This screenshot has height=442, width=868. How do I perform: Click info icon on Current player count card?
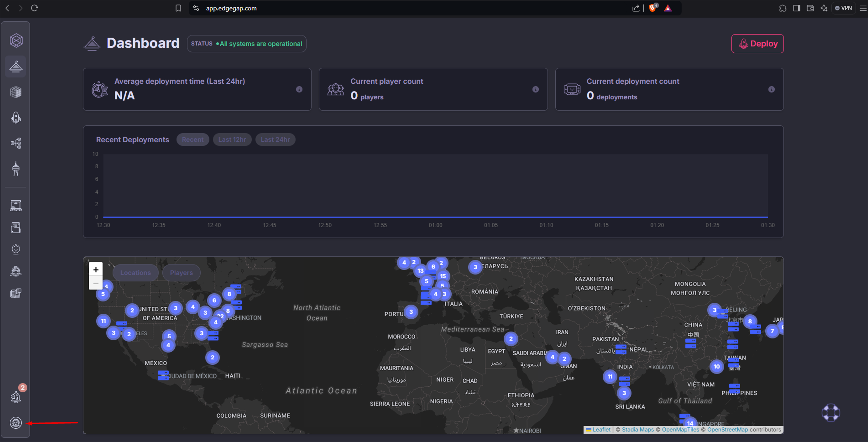[x=535, y=89]
